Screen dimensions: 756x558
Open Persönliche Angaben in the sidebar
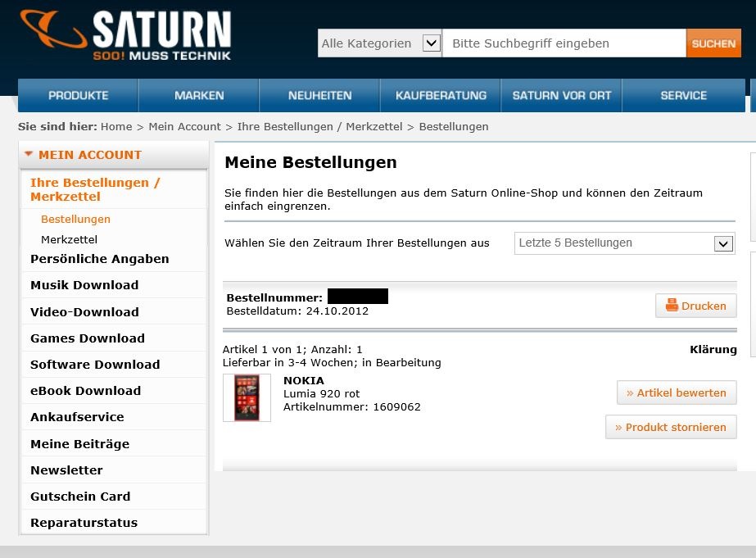coord(99,259)
